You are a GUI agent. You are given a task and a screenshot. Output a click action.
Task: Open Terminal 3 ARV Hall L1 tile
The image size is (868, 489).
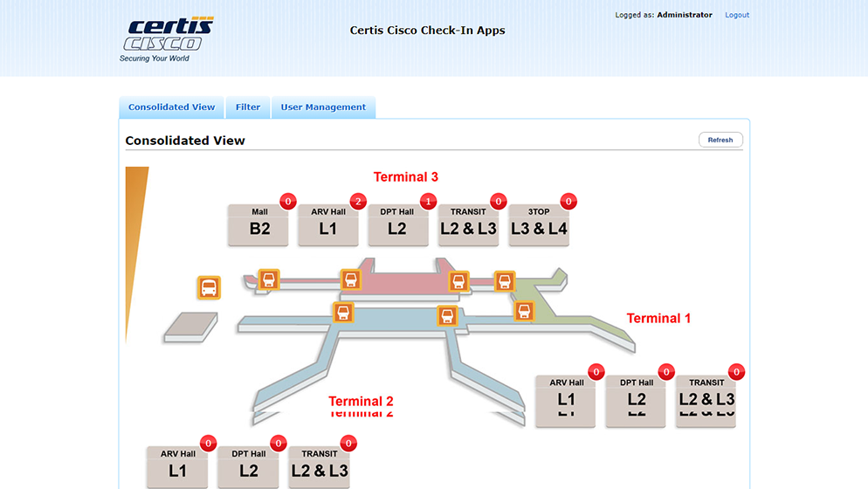click(x=328, y=224)
